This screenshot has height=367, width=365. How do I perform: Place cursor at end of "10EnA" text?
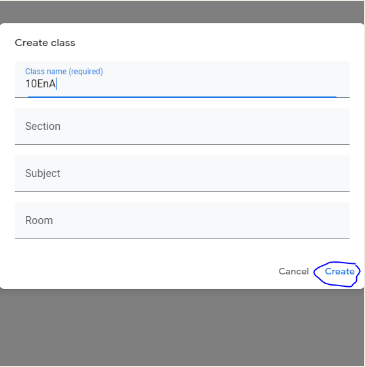(x=56, y=84)
